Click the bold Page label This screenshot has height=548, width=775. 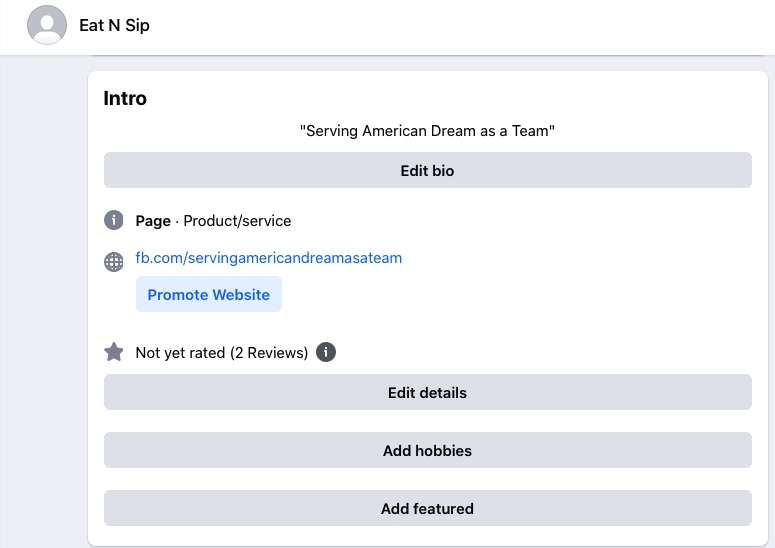[x=153, y=220]
